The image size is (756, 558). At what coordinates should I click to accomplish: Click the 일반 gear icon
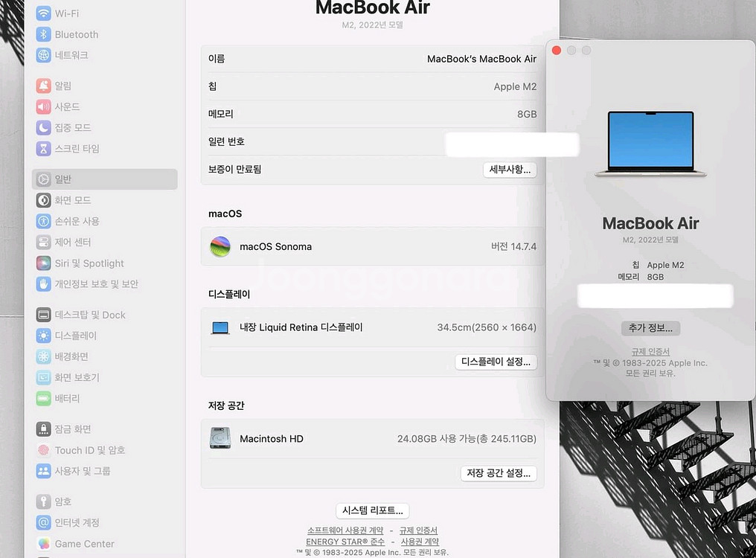(x=43, y=179)
